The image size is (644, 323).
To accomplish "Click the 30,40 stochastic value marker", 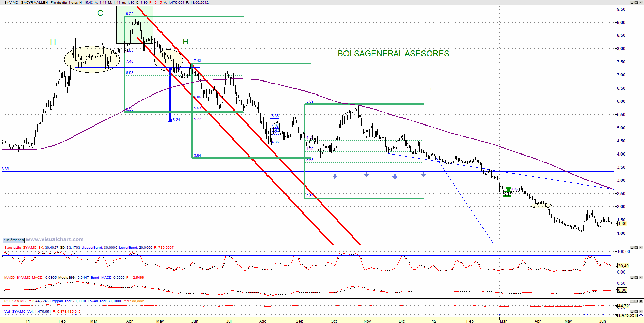I will coord(623,266).
